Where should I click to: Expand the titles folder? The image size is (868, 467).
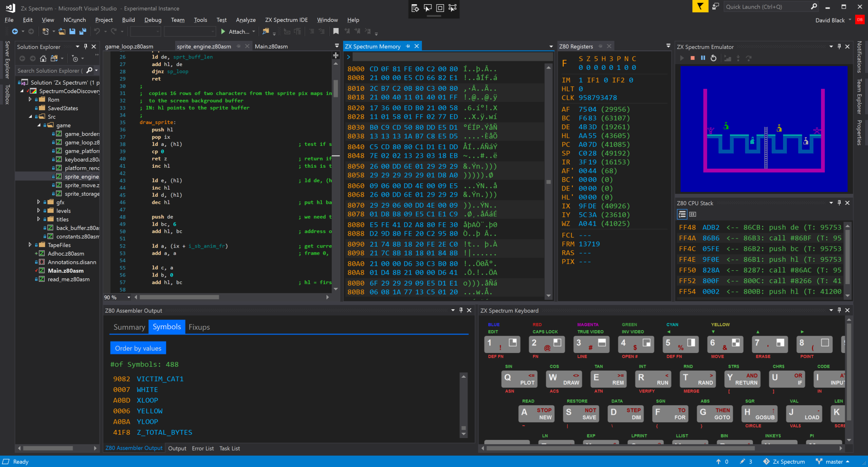pyautogui.click(x=38, y=219)
